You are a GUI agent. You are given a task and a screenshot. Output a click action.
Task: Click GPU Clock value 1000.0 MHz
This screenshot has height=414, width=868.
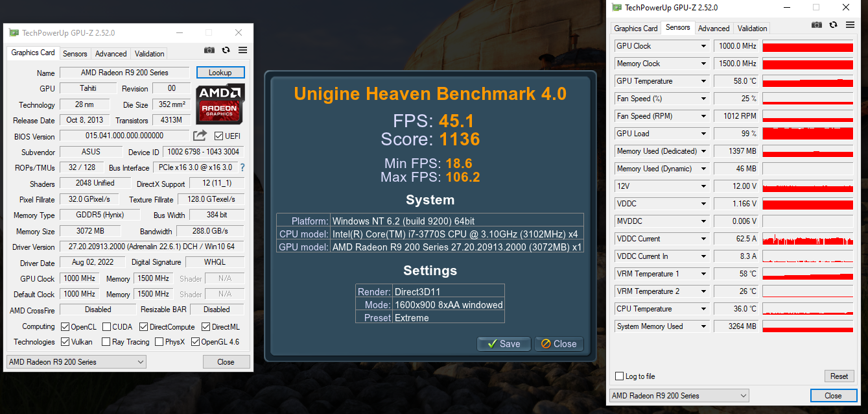[x=736, y=46]
